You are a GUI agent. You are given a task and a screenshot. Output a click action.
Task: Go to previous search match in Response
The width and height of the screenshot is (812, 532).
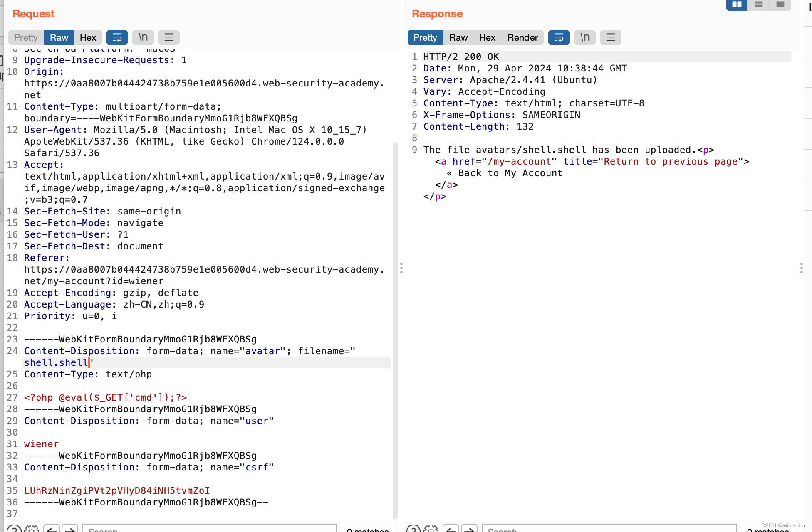tap(451, 529)
